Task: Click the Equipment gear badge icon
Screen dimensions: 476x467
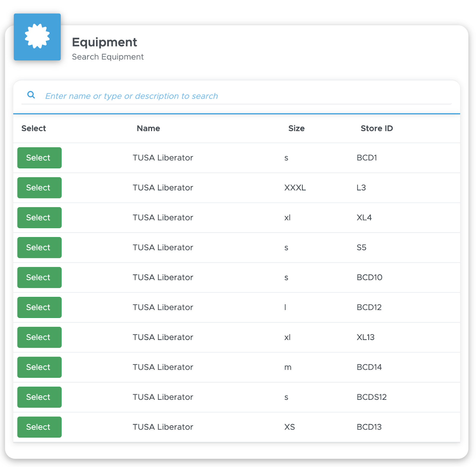Action: point(37,37)
